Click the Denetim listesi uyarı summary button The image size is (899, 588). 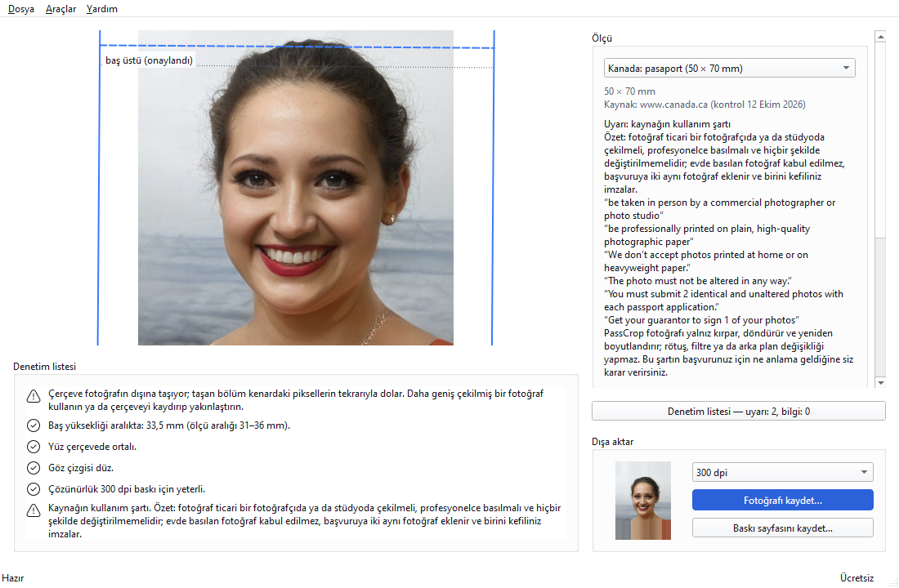[x=739, y=411]
